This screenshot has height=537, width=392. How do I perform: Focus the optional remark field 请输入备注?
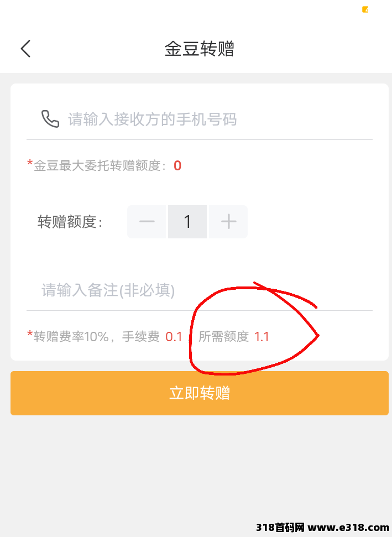199,290
